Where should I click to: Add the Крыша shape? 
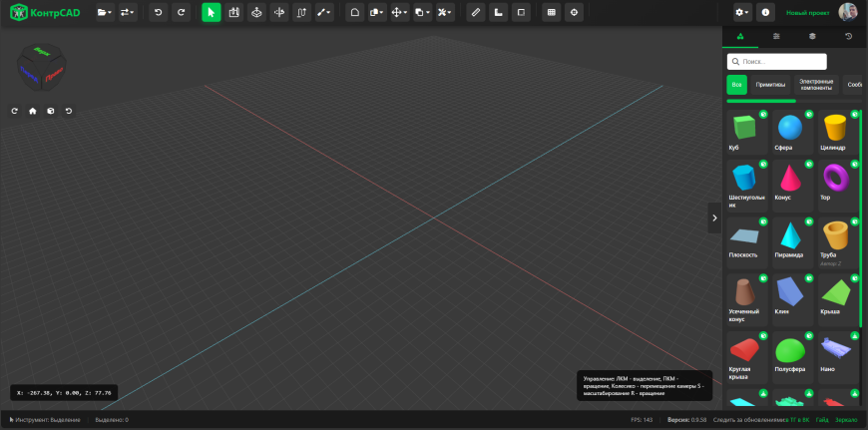838,299
